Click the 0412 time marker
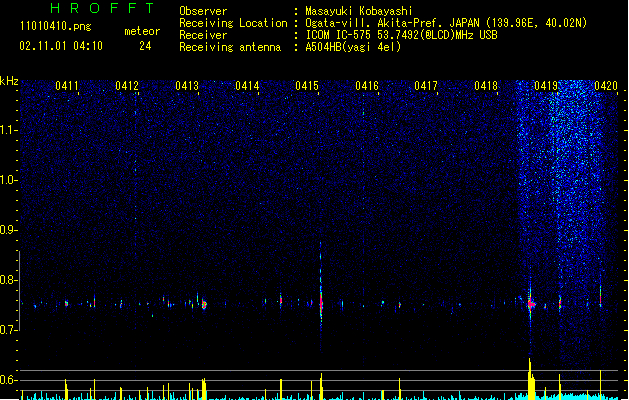 click(x=127, y=86)
